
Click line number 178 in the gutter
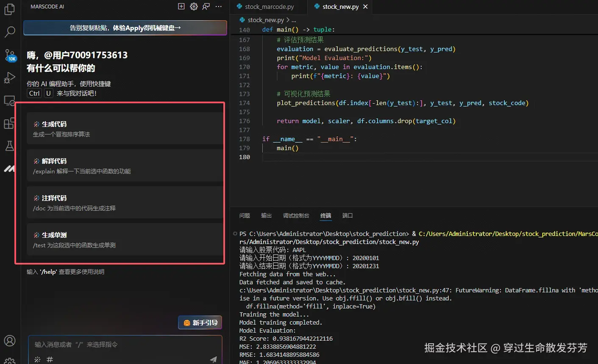pyautogui.click(x=245, y=139)
